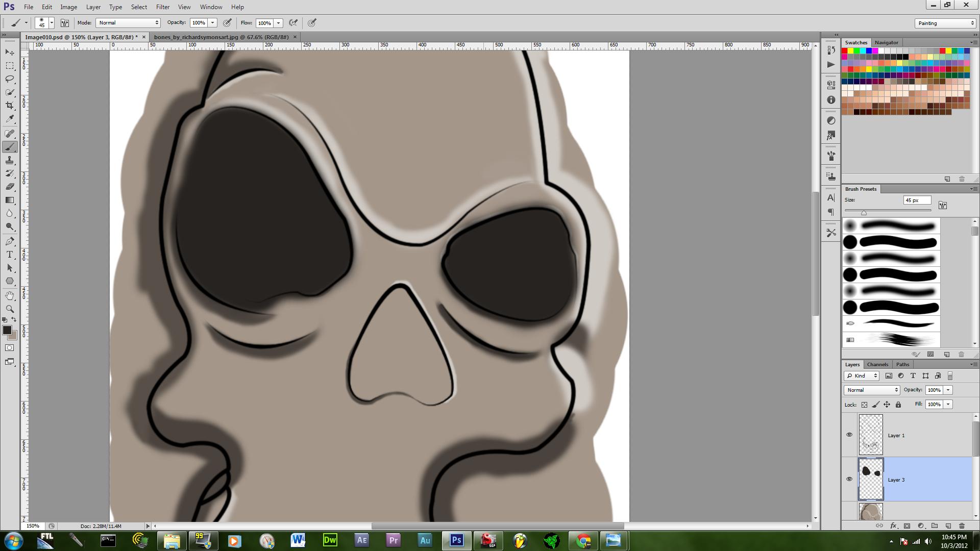The width and height of the screenshot is (980, 551).
Task: Toggle pressure for opacity button
Action: pos(227,23)
